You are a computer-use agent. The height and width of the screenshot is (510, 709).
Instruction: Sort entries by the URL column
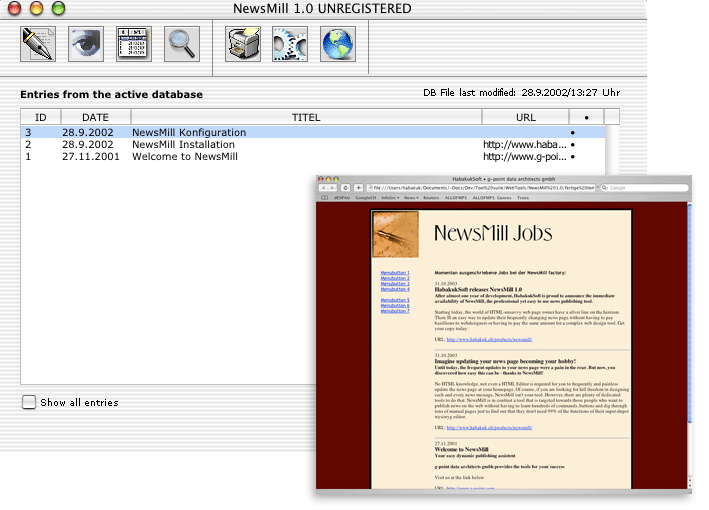coord(525,117)
